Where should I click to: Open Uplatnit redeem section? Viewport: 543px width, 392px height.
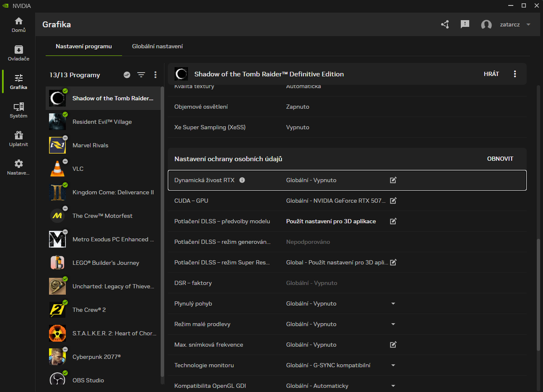coord(18,139)
